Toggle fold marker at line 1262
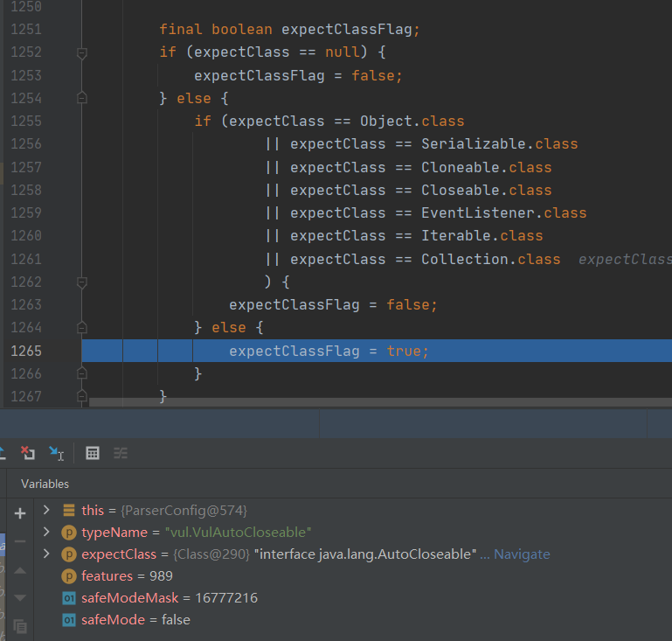This screenshot has height=641, width=672. coord(82,282)
